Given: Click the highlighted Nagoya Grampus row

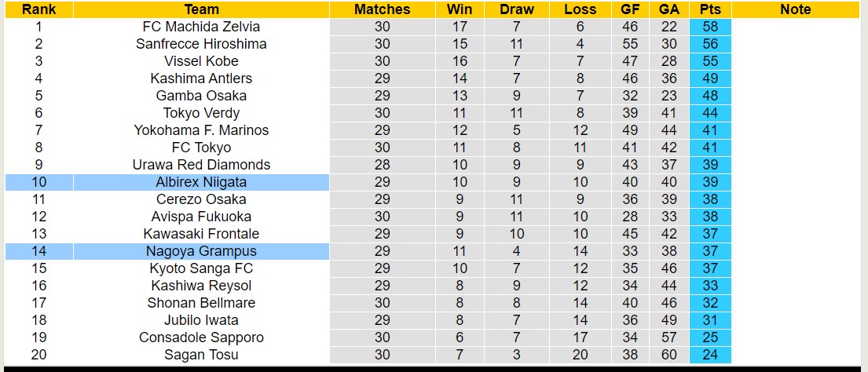Looking at the screenshot, I should [201, 251].
